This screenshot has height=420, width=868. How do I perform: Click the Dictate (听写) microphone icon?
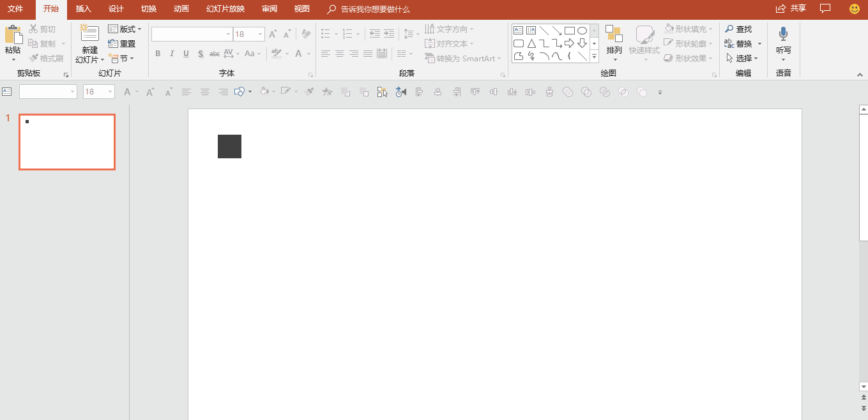783,34
